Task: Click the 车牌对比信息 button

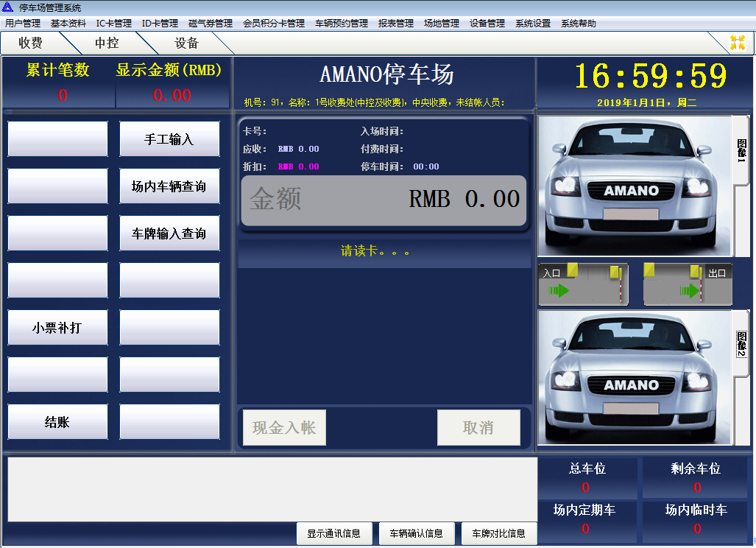Action: click(498, 534)
